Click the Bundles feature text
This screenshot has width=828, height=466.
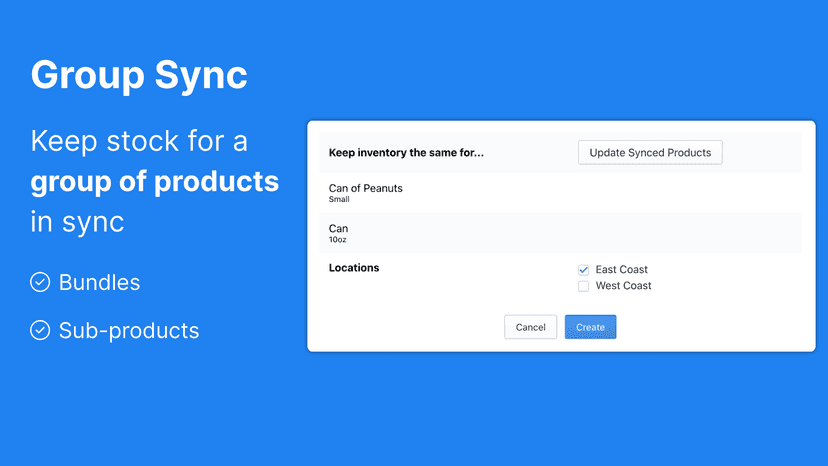coord(99,282)
